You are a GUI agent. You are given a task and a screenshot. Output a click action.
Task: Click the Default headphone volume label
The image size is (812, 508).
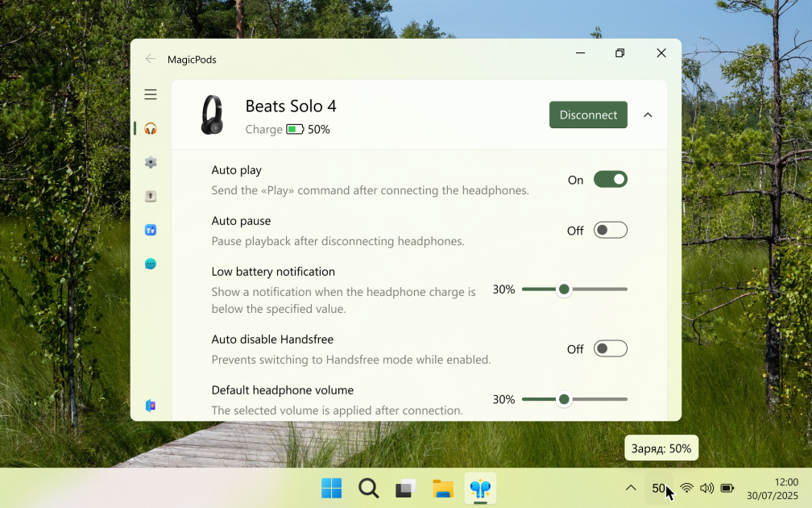282,390
